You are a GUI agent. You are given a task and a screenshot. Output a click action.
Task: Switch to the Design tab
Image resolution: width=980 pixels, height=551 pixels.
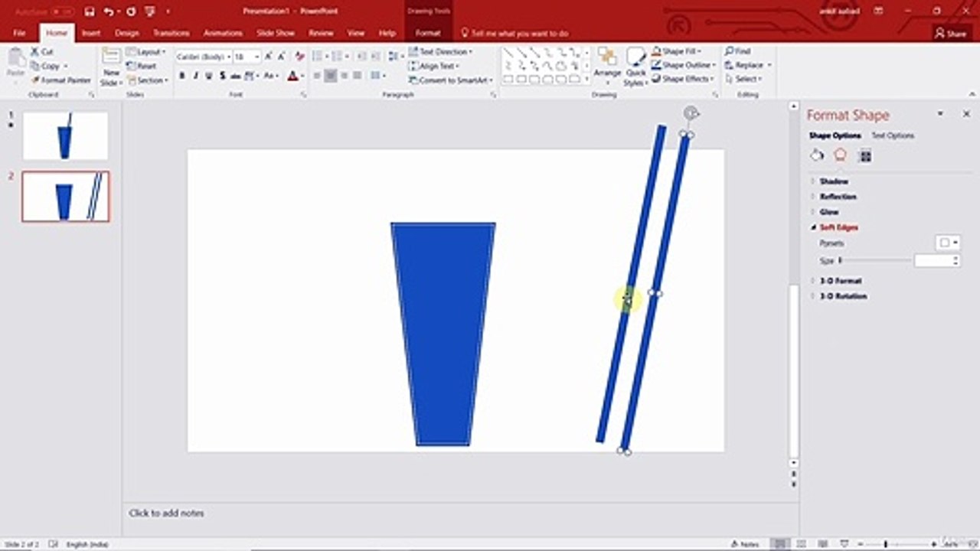point(127,33)
